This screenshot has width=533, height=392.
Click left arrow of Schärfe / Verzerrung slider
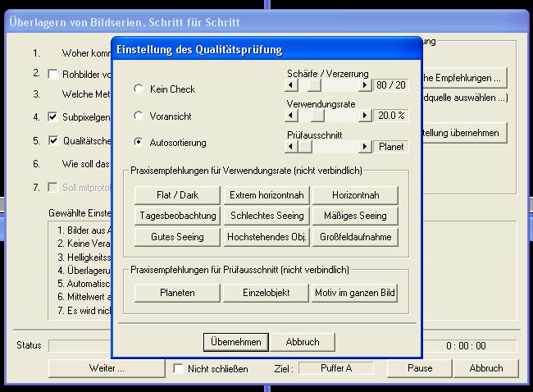tap(290, 85)
